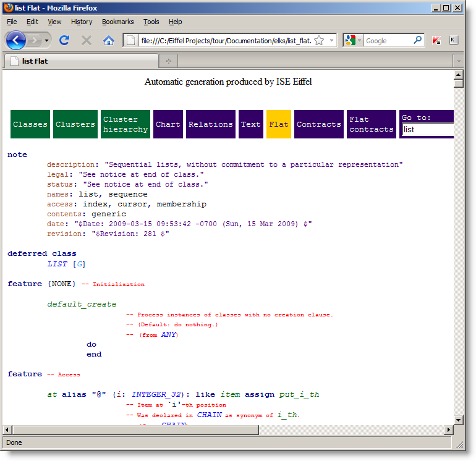Bookmark this page with star icon
Image resolution: width=476 pixels, height=461 pixels.
(319, 41)
